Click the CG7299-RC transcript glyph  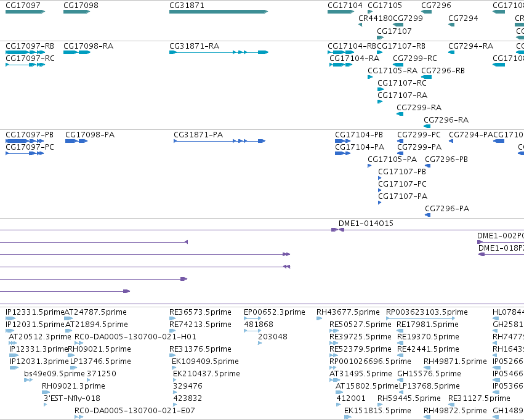(398, 65)
